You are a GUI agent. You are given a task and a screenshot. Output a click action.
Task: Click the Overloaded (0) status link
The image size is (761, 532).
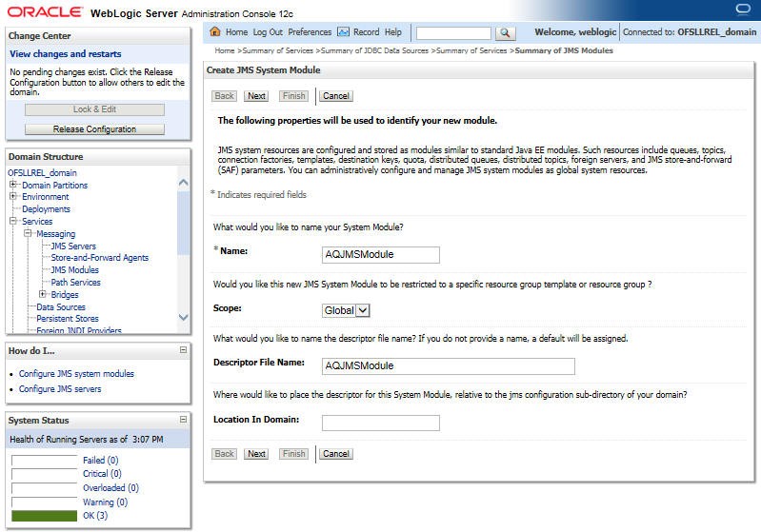[x=110, y=487]
